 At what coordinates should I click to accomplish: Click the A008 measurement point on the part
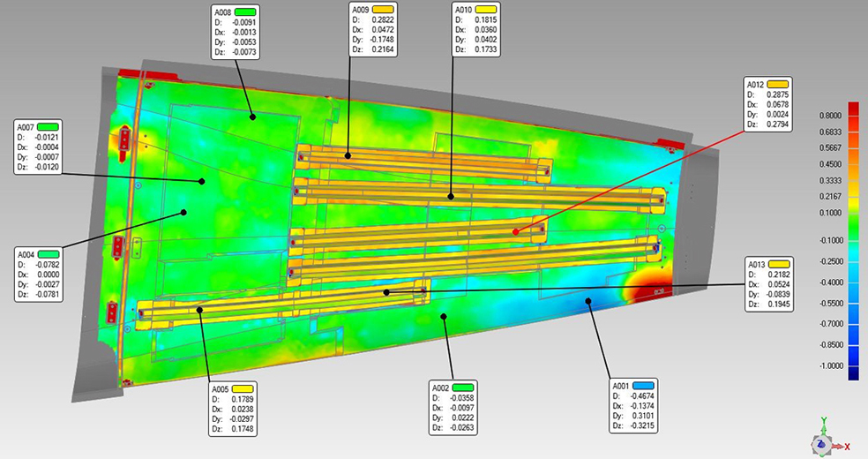252,116
